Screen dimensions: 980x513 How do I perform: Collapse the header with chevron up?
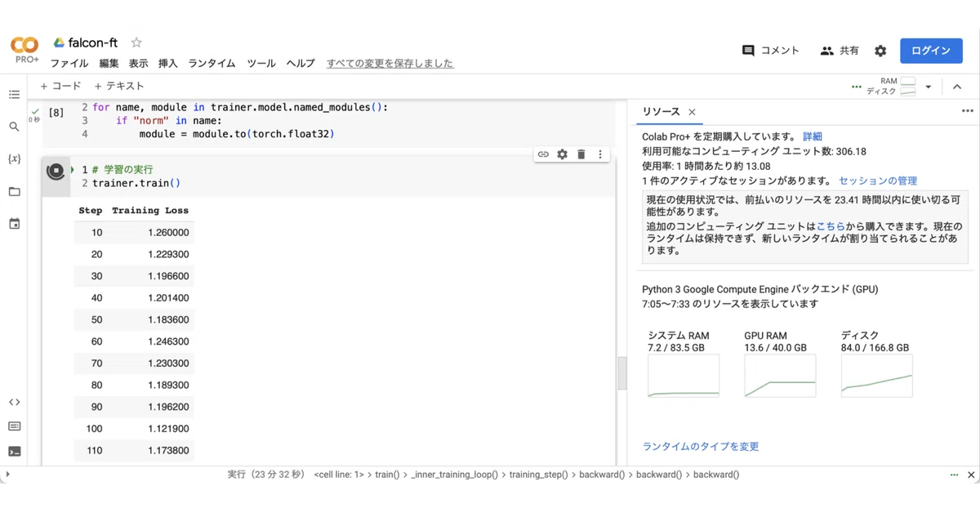pos(957,87)
